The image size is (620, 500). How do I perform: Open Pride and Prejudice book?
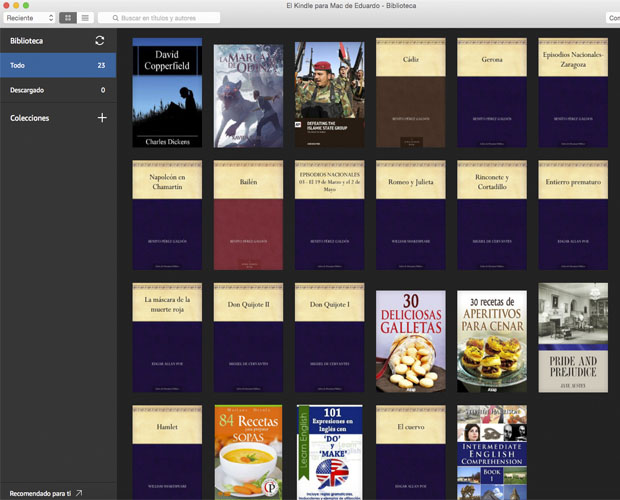[x=573, y=338]
